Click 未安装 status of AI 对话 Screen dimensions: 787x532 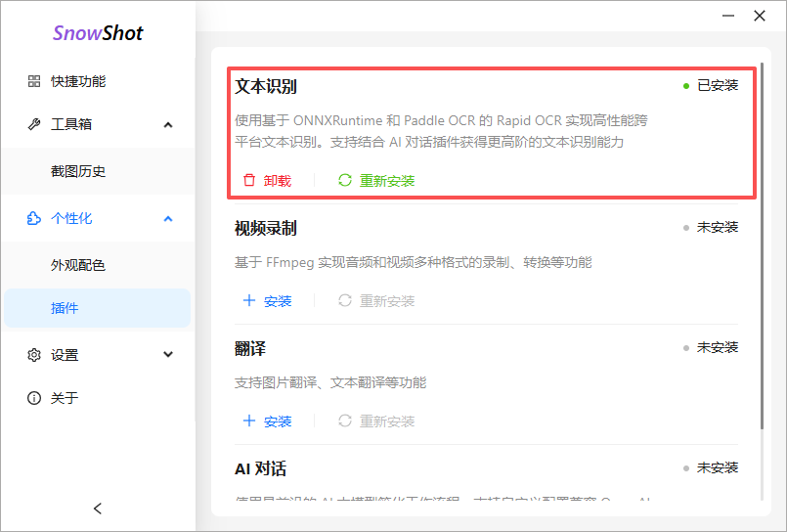click(718, 467)
